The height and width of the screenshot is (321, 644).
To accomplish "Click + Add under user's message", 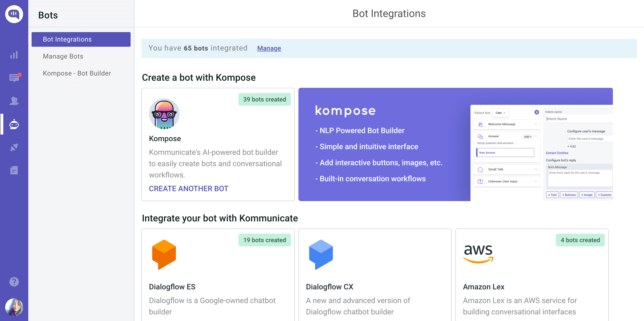I will click(571, 146).
